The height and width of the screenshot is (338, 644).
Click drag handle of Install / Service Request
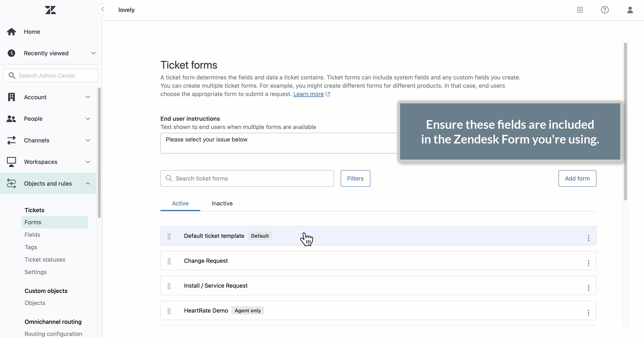169,286
